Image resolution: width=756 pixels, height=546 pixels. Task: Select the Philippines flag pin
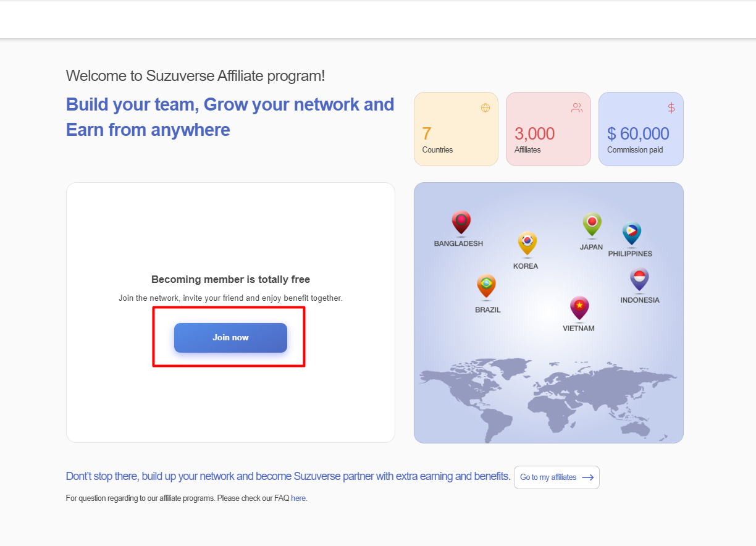click(x=631, y=233)
